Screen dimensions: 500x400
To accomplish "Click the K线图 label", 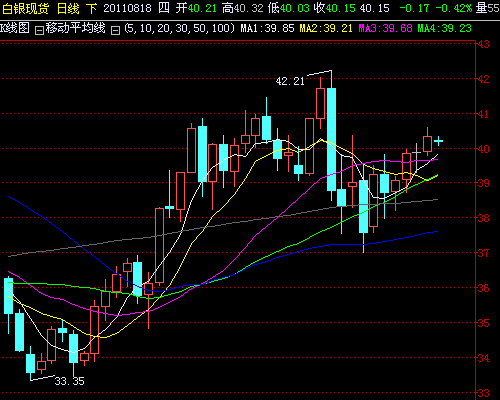I will click(15, 28).
